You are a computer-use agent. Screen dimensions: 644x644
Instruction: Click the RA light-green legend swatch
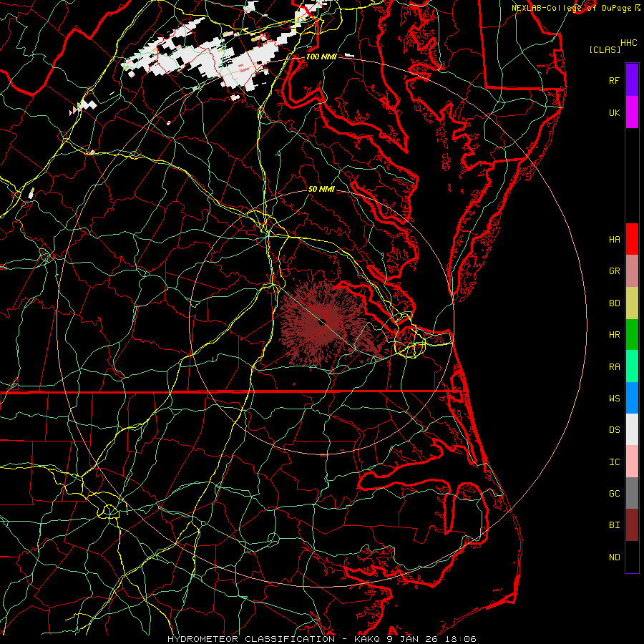tap(632, 366)
